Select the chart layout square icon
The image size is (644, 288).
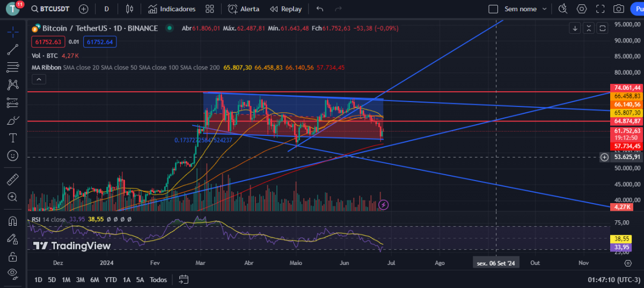point(493,9)
